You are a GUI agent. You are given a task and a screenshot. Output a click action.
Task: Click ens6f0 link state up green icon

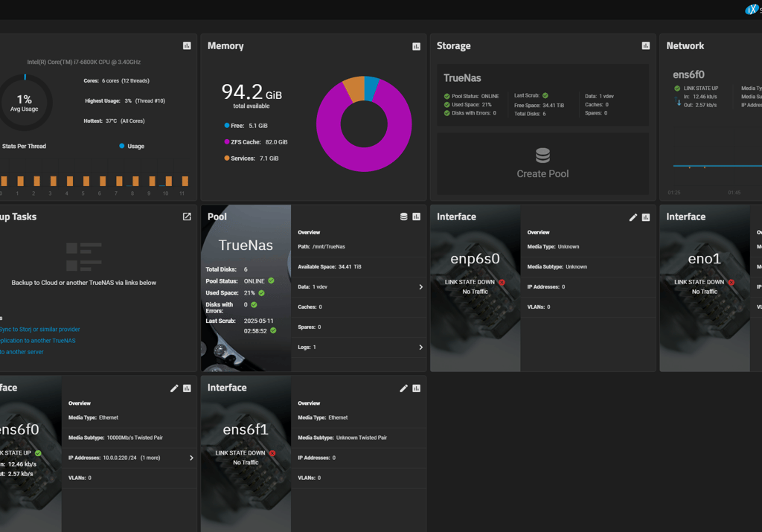38,453
